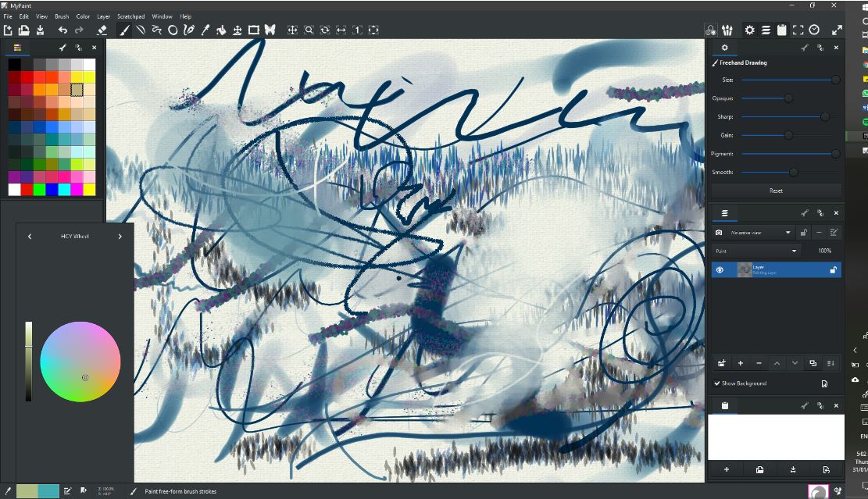Image resolution: width=868 pixels, height=499 pixels.
Task: Open the Scratchpad menu
Action: click(x=131, y=16)
